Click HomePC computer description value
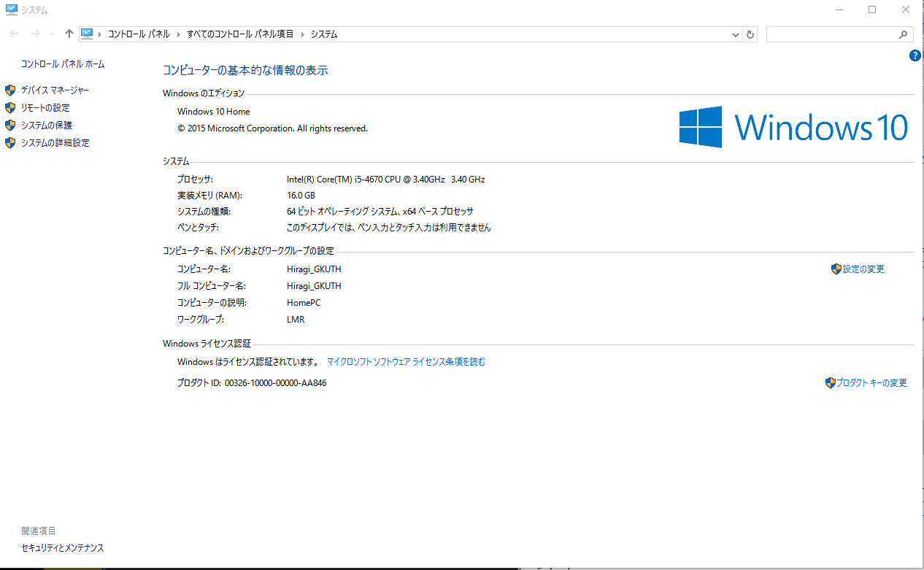Image resolution: width=924 pixels, height=570 pixels. click(304, 303)
